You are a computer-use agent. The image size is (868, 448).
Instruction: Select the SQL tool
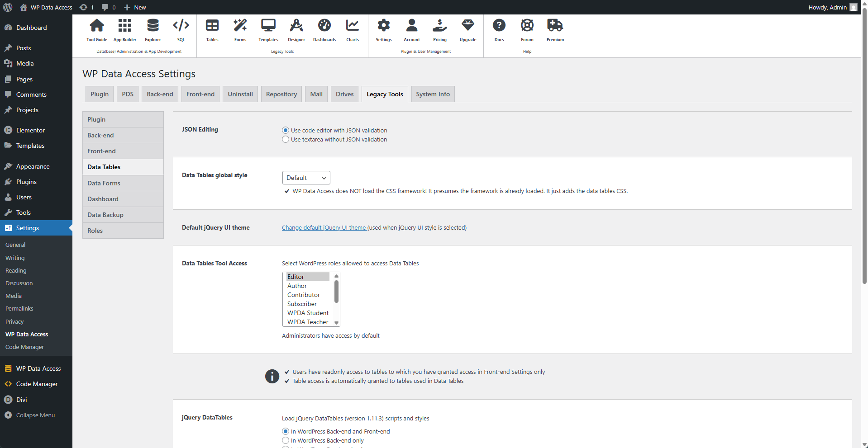point(181,29)
